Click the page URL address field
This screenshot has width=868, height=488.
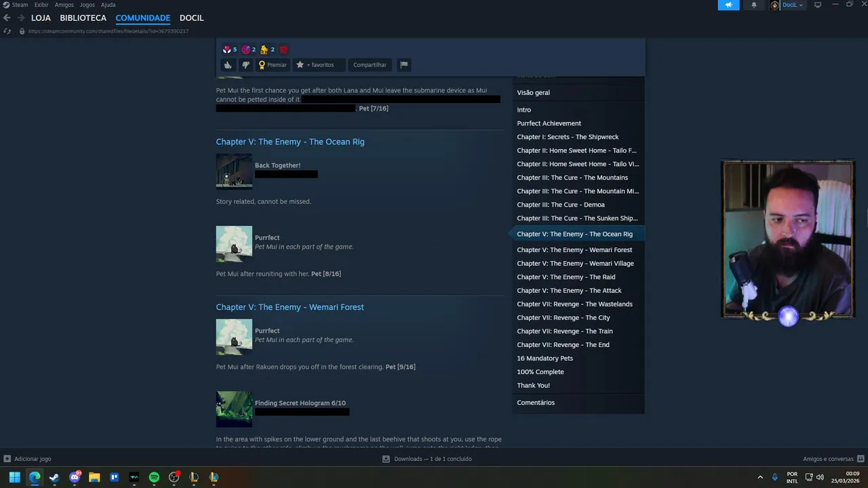point(108,31)
